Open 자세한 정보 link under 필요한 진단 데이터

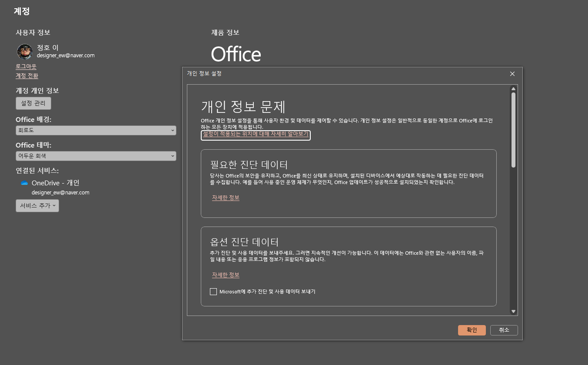[x=226, y=198]
